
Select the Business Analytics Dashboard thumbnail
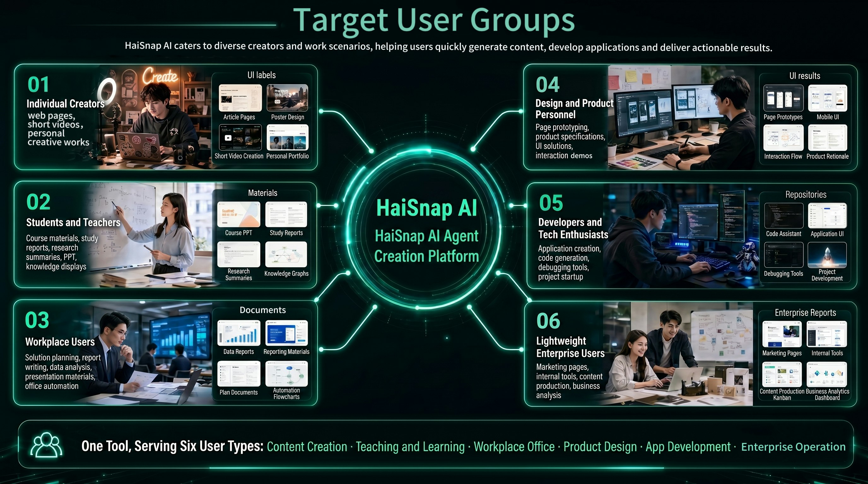pyautogui.click(x=827, y=374)
